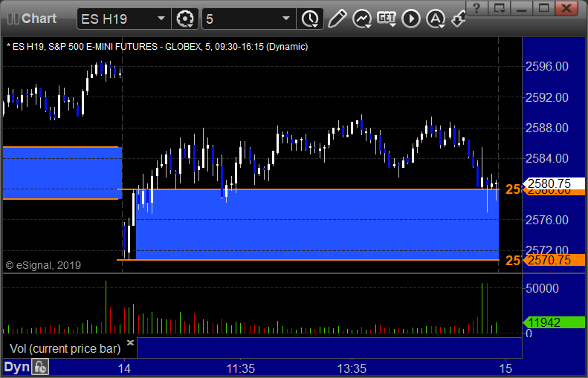The width and height of the screenshot is (588, 378).
Task: Click the interval field showing 5
Action: point(248,19)
